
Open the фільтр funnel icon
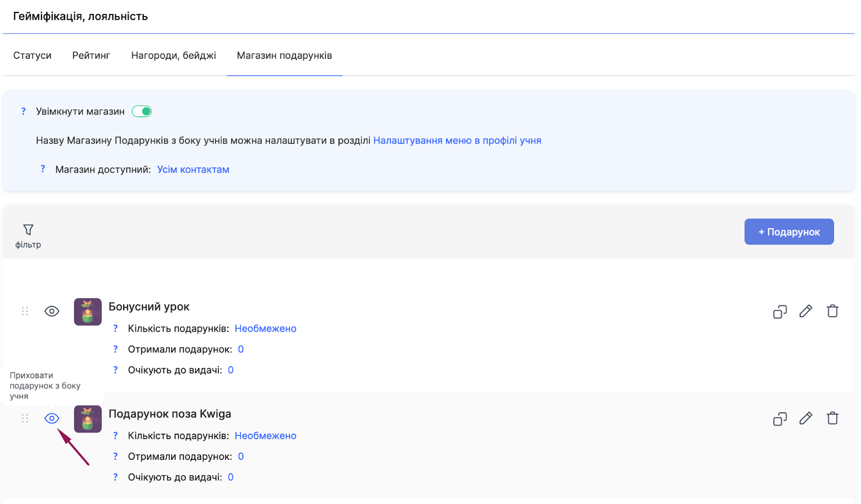(x=28, y=230)
